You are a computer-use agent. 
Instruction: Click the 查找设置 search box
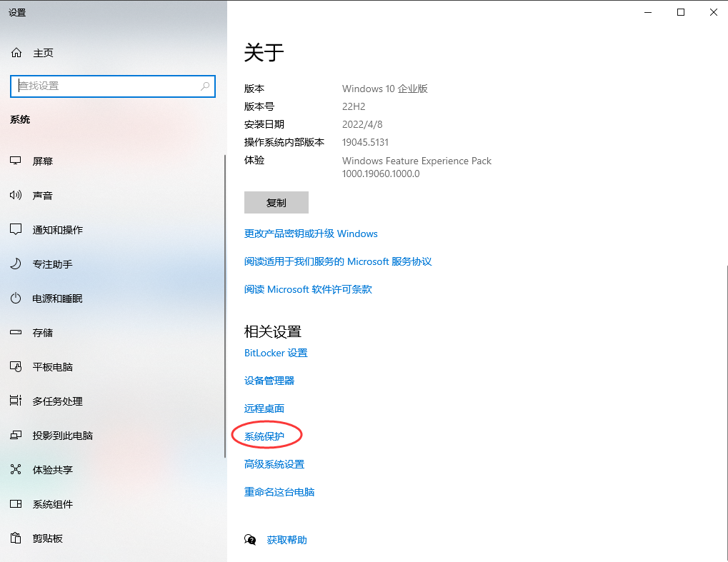click(x=112, y=86)
